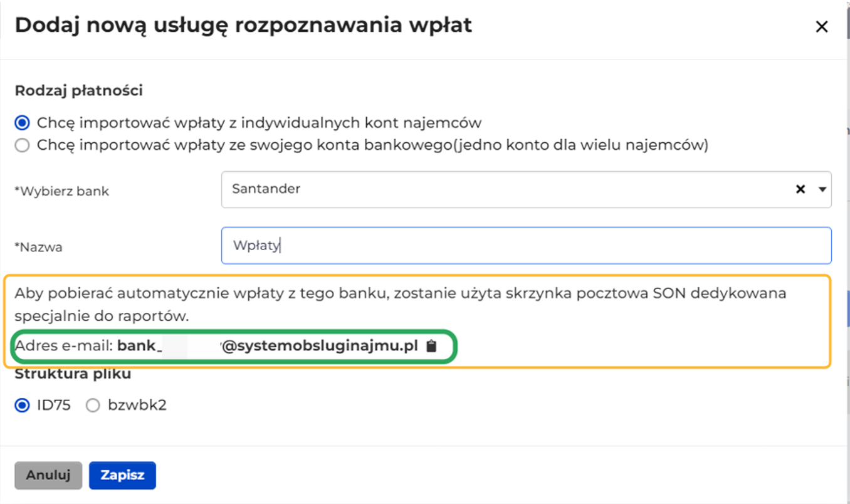Choose the bzwbk2 file structure

pyautogui.click(x=93, y=405)
